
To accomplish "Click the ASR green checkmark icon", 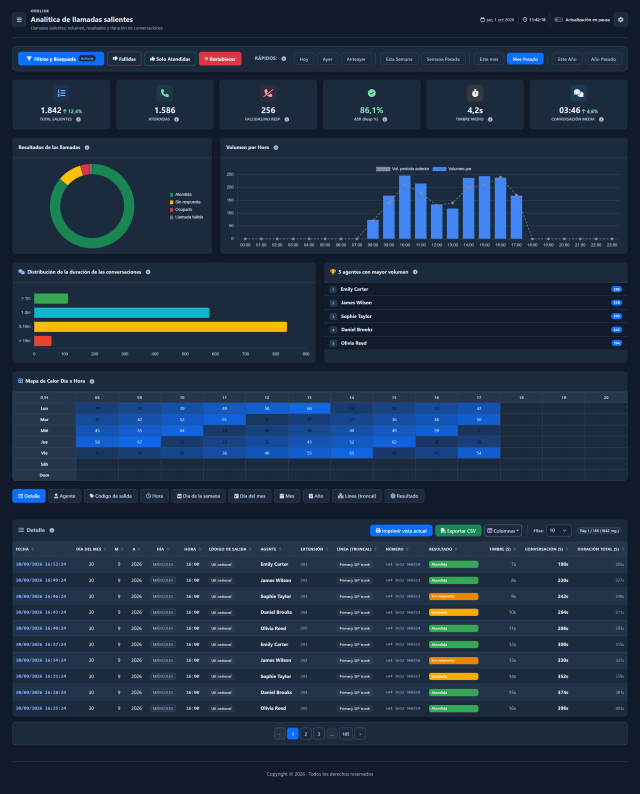I will pos(372,93).
